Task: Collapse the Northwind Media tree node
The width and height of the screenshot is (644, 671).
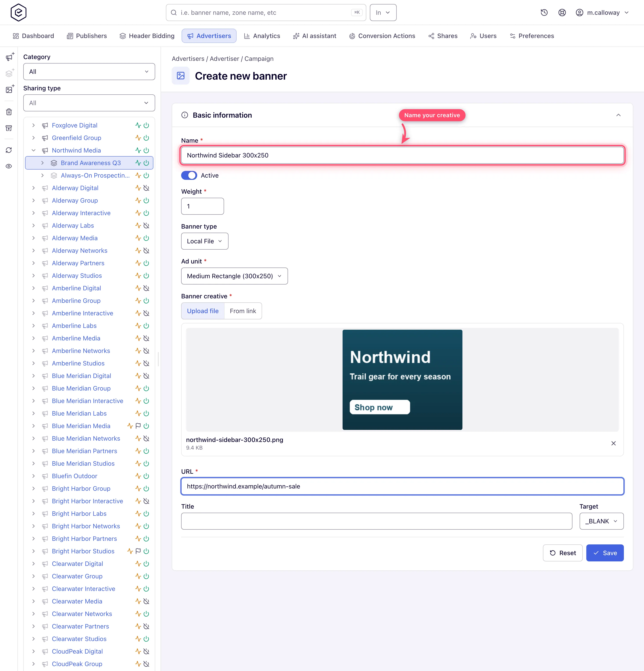Action: pos(34,150)
